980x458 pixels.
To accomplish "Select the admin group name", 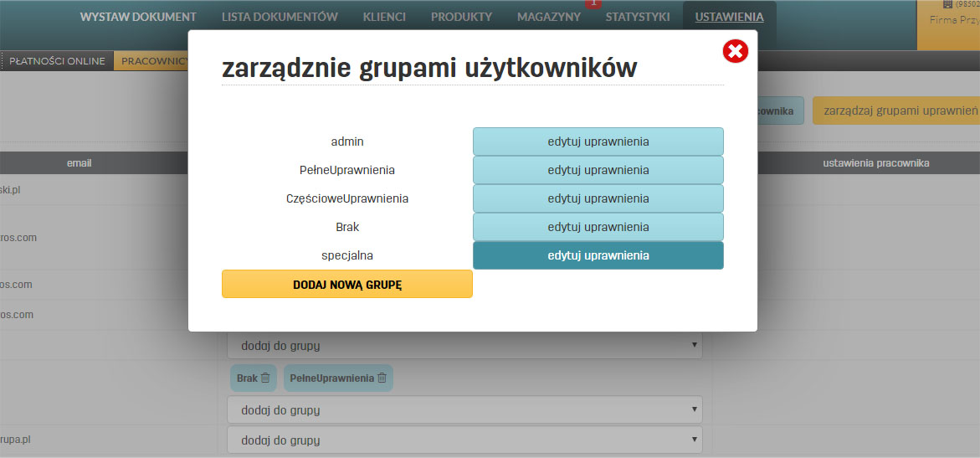I will click(347, 142).
